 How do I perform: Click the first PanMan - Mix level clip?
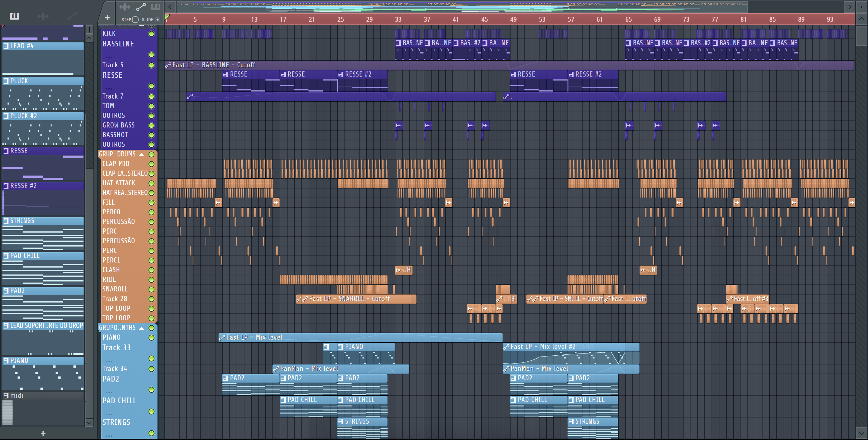[341, 369]
